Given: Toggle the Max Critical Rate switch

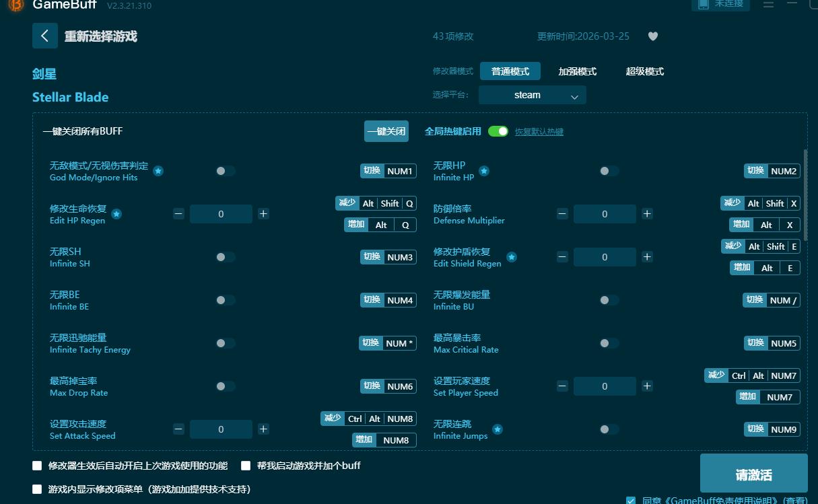Looking at the screenshot, I should pyautogui.click(x=609, y=343).
